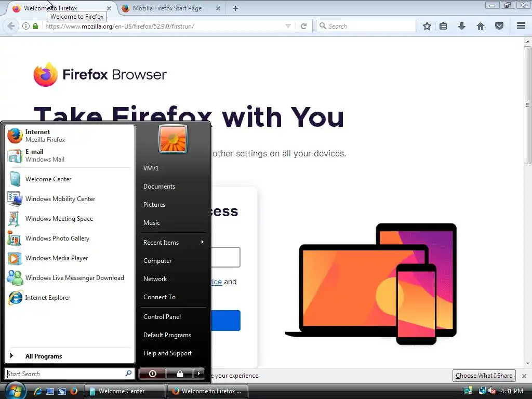532x399 pixels.
Task: Open Music folder link
Action: click(151, 222)
